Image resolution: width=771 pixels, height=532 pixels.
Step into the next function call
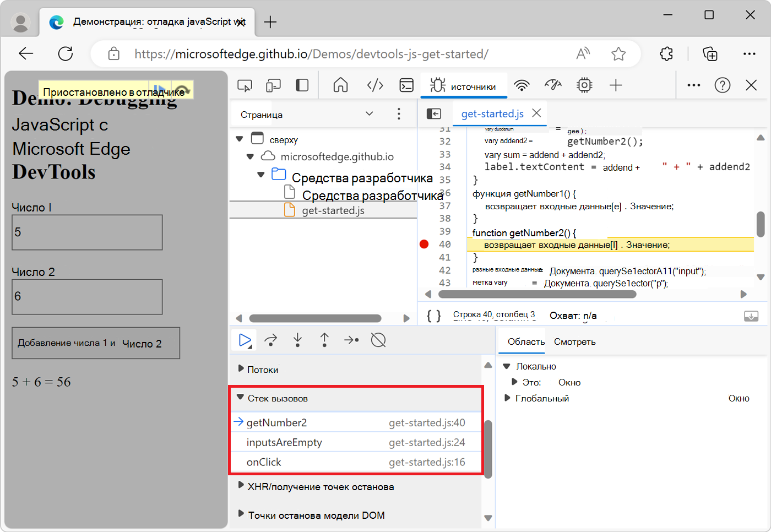click(297, 340)
